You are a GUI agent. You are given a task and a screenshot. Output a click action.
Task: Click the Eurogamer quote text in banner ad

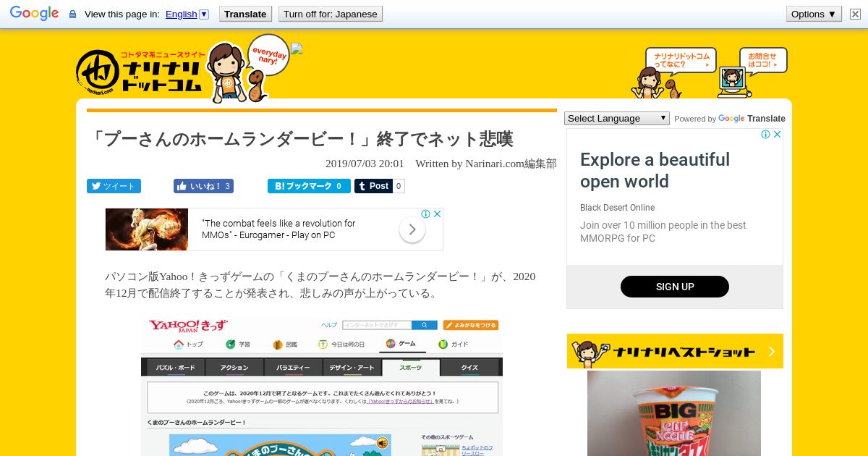278,229
